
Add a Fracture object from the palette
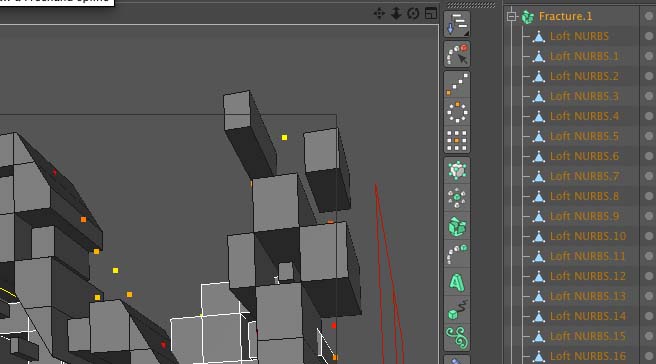(457, 226)
